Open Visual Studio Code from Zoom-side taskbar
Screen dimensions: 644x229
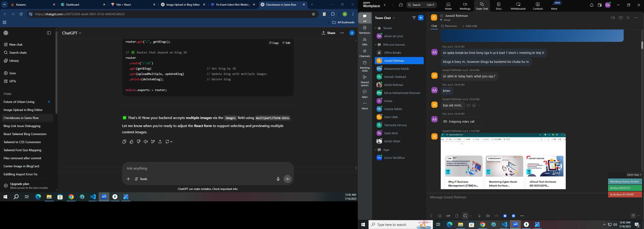(x=504, y=225)
